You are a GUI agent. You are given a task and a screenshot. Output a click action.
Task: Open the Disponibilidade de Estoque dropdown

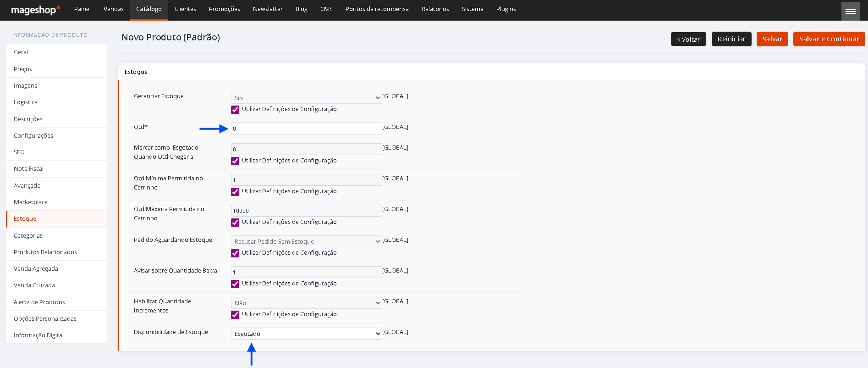[x=306, y=334]
